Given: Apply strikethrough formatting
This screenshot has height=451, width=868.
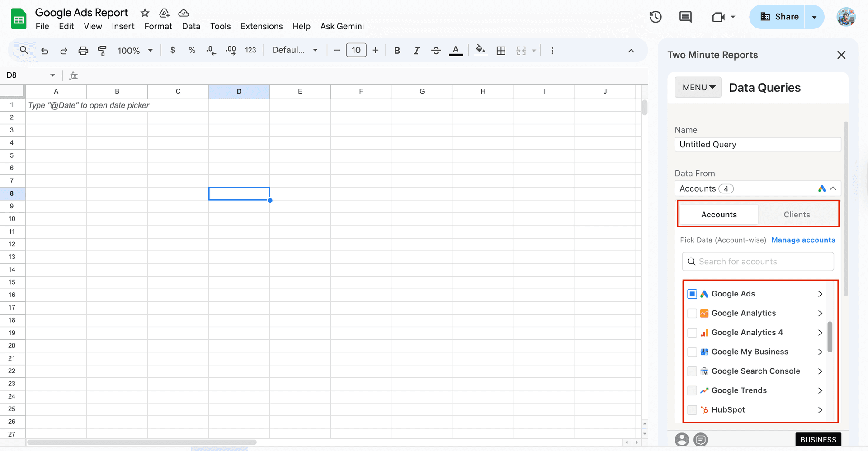Looking at the screenshot, I should click(x=436, y=50).
